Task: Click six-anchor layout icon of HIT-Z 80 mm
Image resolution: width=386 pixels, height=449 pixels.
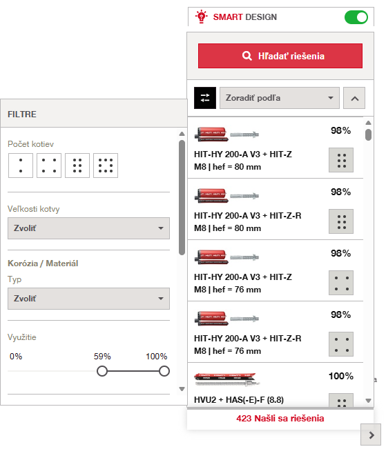Action: tap(341, 160)
